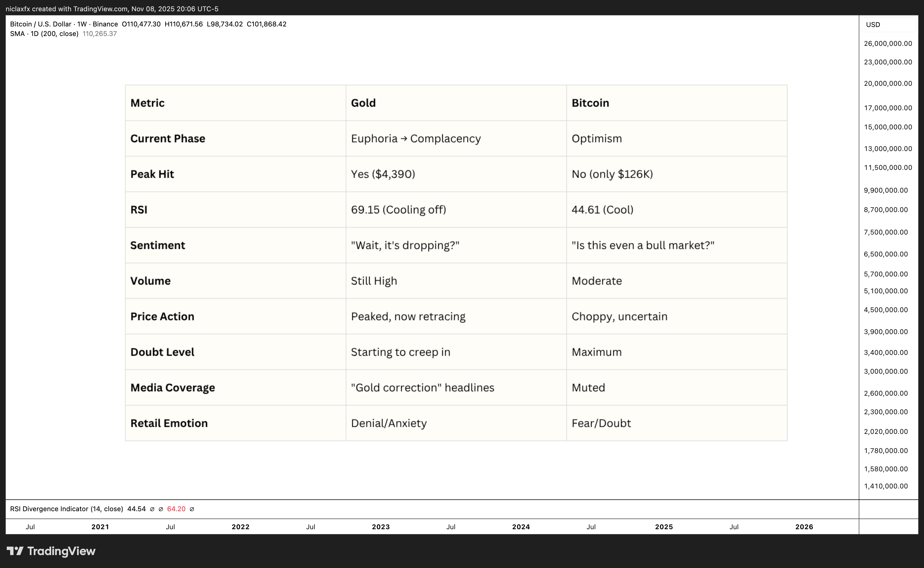Select the 'Peak Hit' row label
924x568 pixels.
click(152, 174)
